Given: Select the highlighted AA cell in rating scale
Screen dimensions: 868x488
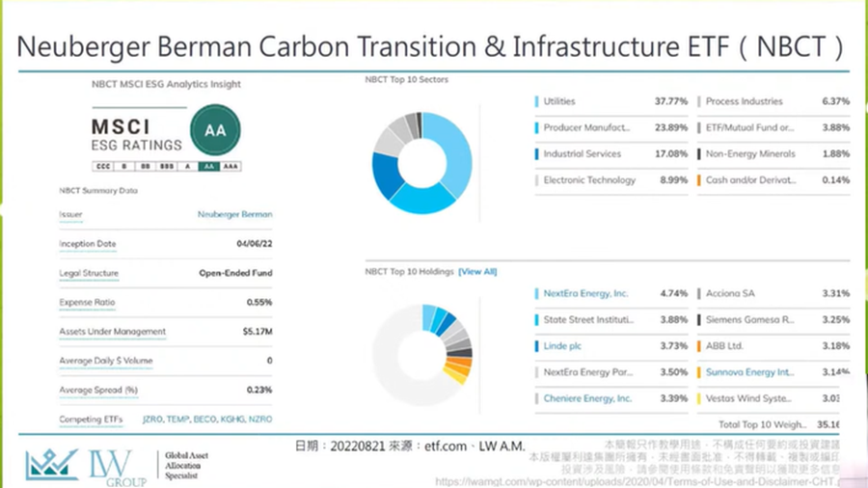Looking at the screenshot, I should coord(207,166).
